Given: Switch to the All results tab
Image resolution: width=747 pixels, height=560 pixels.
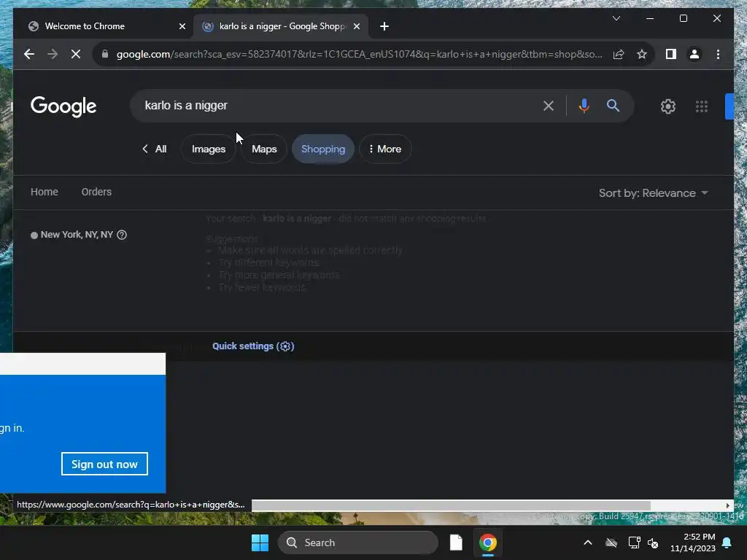Looking at the screenshot, I should [155, 149].
